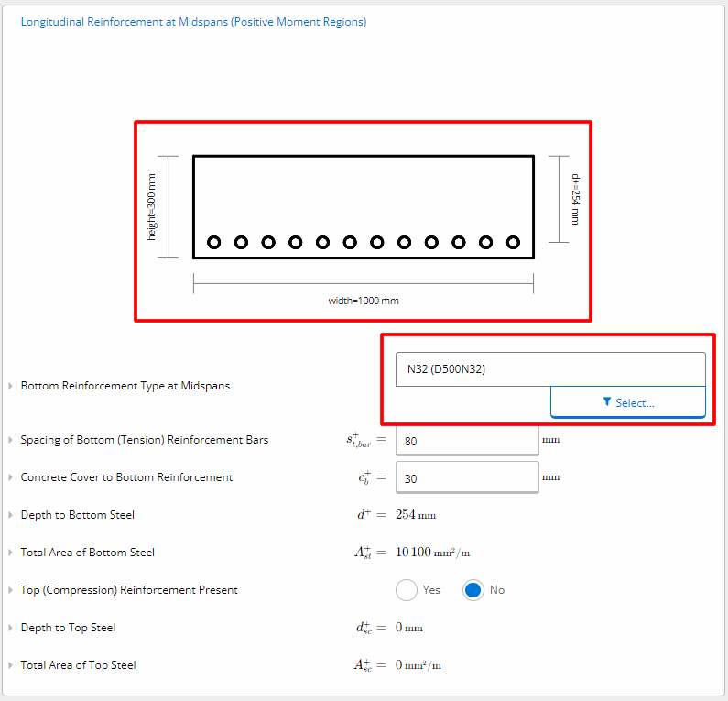Click the d+=254 mm diagram label
Screen dimensions: 728x701
575,199
